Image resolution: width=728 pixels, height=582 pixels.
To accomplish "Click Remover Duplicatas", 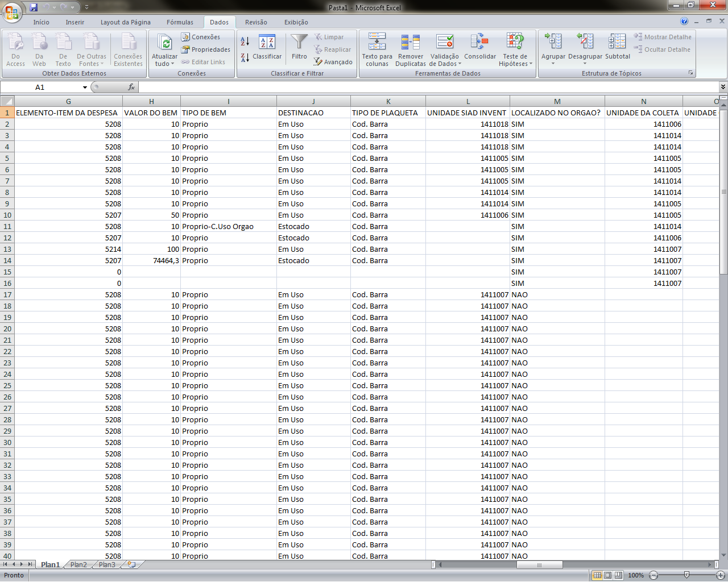I will pyautogui.click(x=411, y=50).
